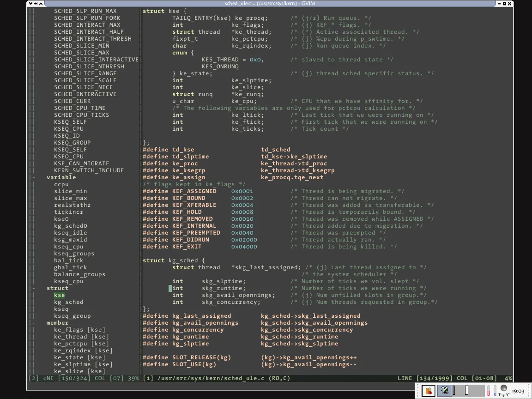532x399 pixels.
Task: Click 'SLOT_RELEASE(kg)' macro in the code
Action: (201, 357)
